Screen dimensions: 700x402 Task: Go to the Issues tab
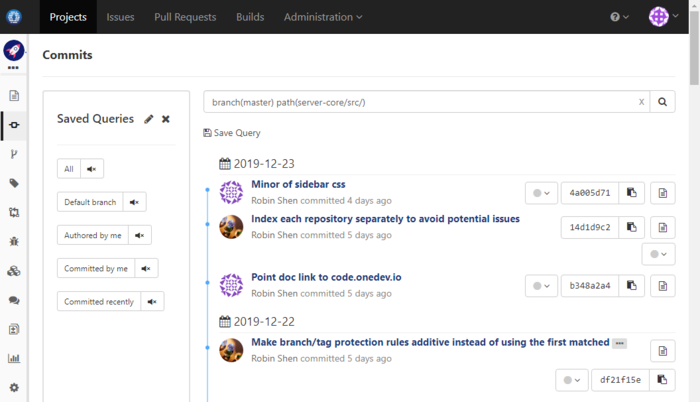click(x=120, y=17)
